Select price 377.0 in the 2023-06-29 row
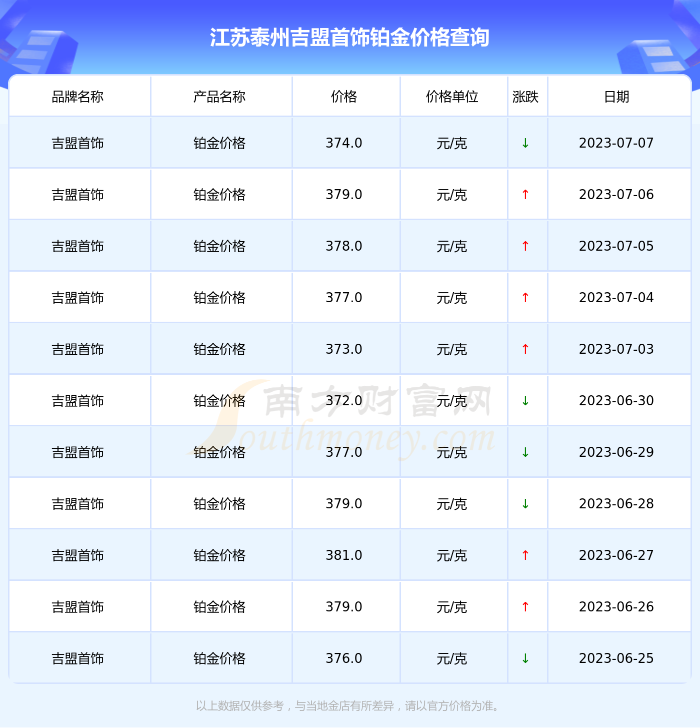 [344, 452]
